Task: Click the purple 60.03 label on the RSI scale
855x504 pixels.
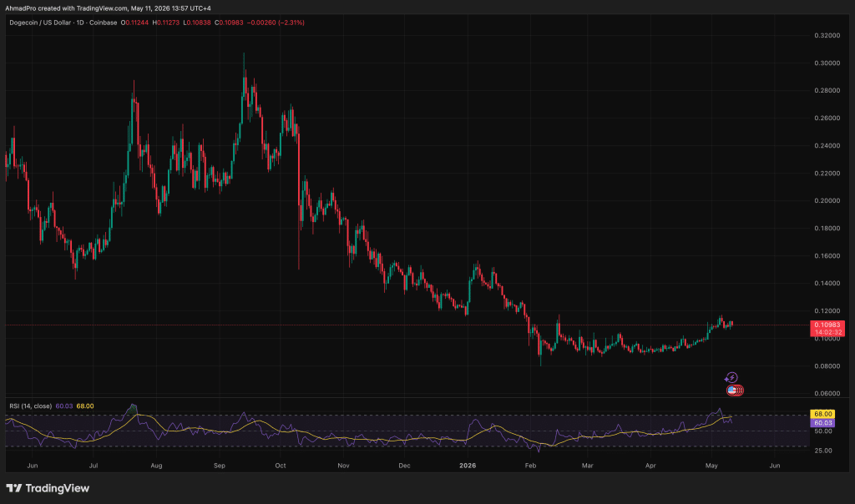Action: (822, 423)
